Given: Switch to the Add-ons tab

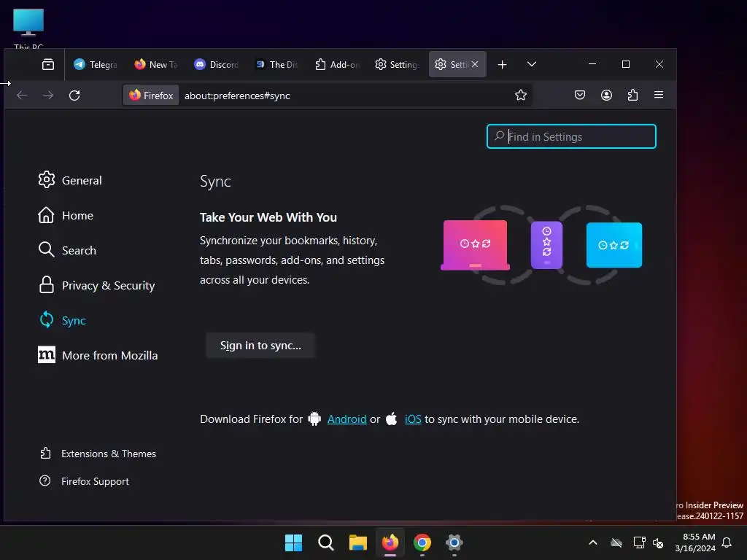Looking at the screenshot, I should 337,64.
